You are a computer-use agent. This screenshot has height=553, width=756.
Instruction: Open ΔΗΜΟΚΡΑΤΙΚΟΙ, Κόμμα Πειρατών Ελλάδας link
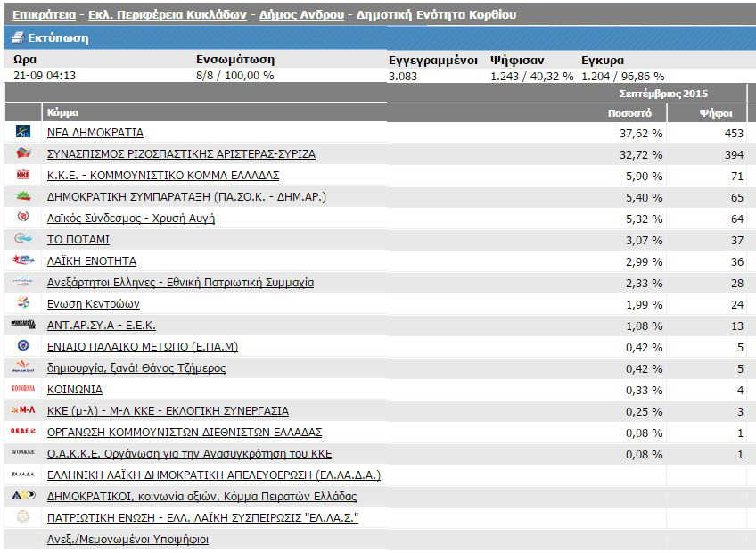tap(201, 497)
